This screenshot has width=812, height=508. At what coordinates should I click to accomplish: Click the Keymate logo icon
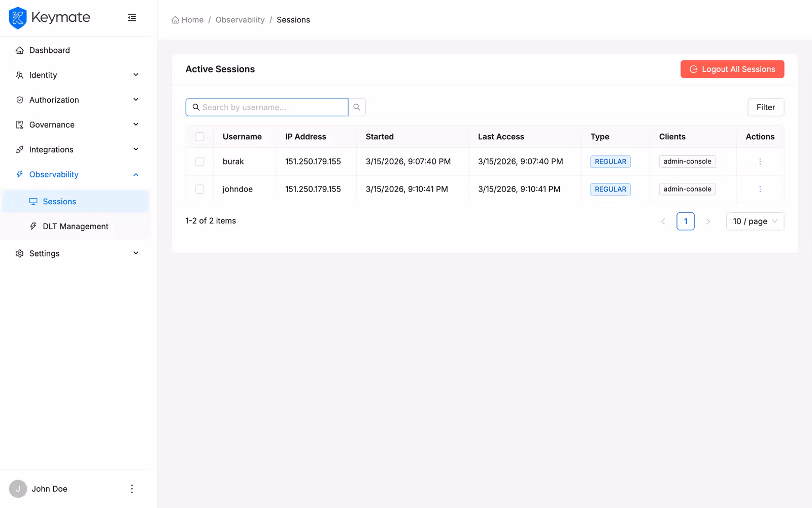pyautogui.click(x=17, y=17)
